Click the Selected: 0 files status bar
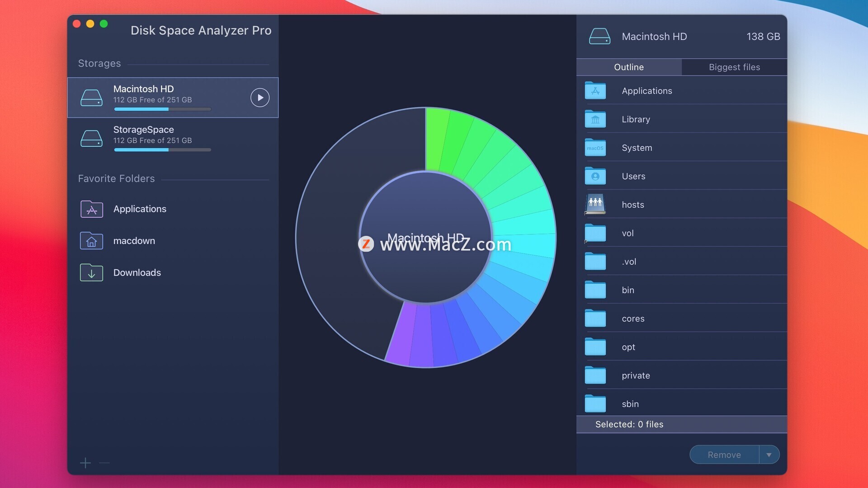868x488 pixels. [682, 424]
